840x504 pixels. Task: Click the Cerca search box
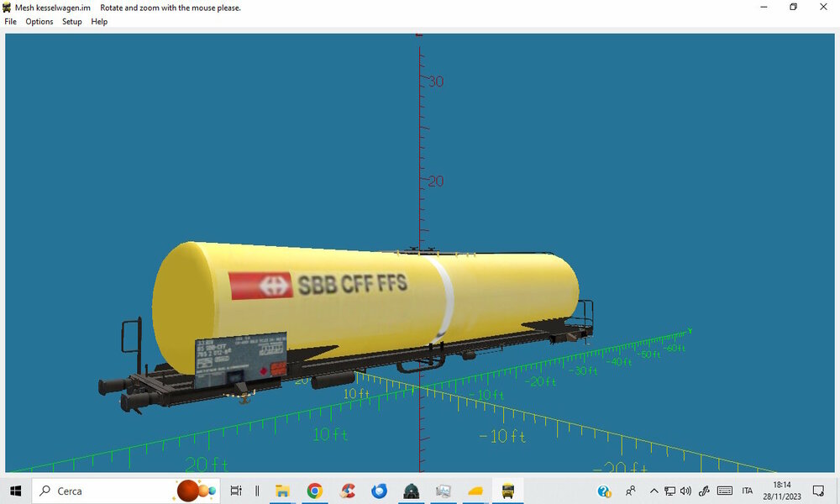[x=126, y=491]
